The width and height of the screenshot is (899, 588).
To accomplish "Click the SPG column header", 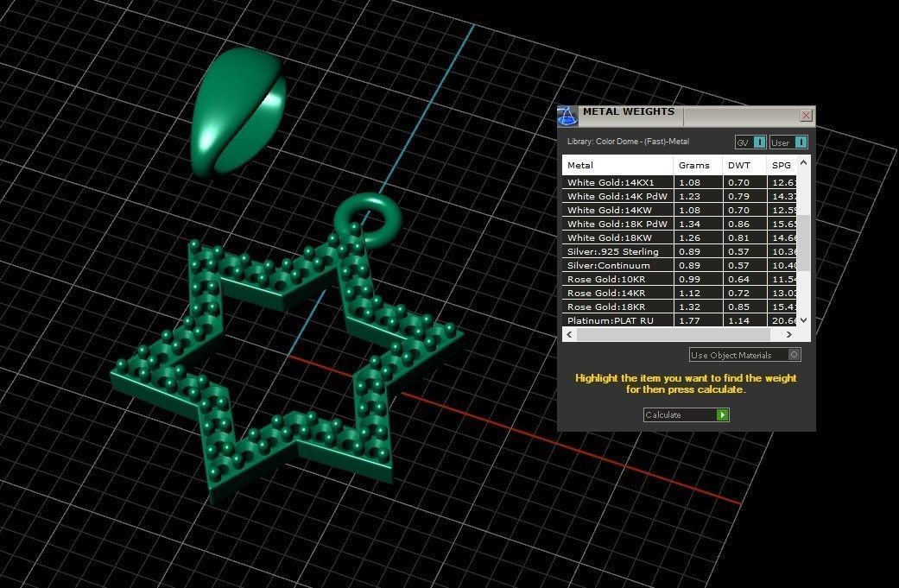I will pos(782,165).
